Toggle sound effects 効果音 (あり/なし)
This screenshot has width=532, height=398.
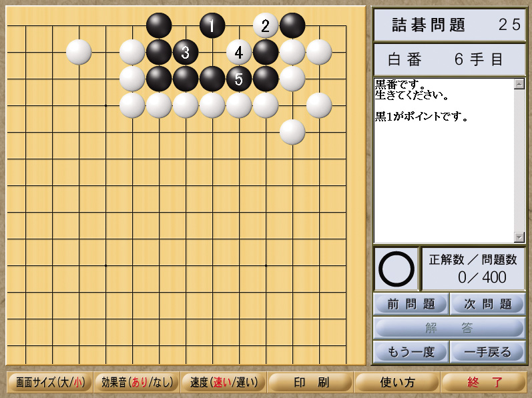(x=138, y=383)
